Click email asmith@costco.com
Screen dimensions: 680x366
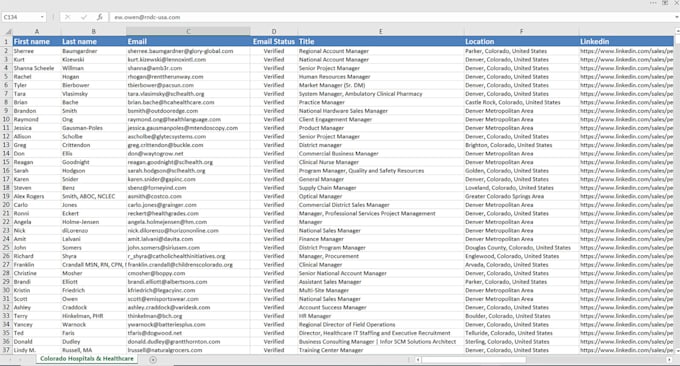188,196
